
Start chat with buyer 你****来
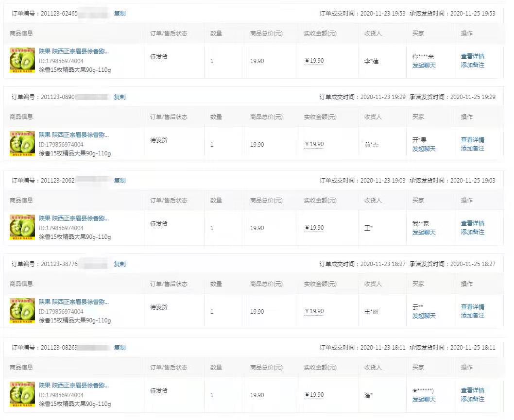pos(424,65)
